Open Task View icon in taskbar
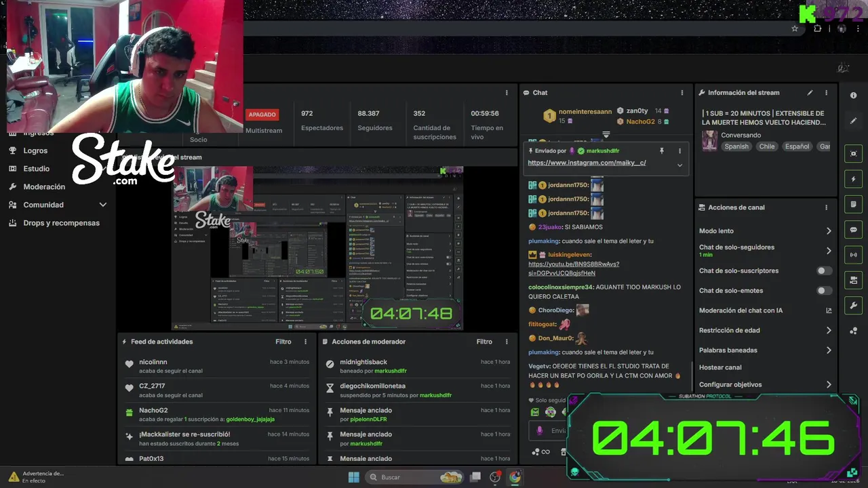The width and height of the screenshot is (868, 488). point(475,477)
